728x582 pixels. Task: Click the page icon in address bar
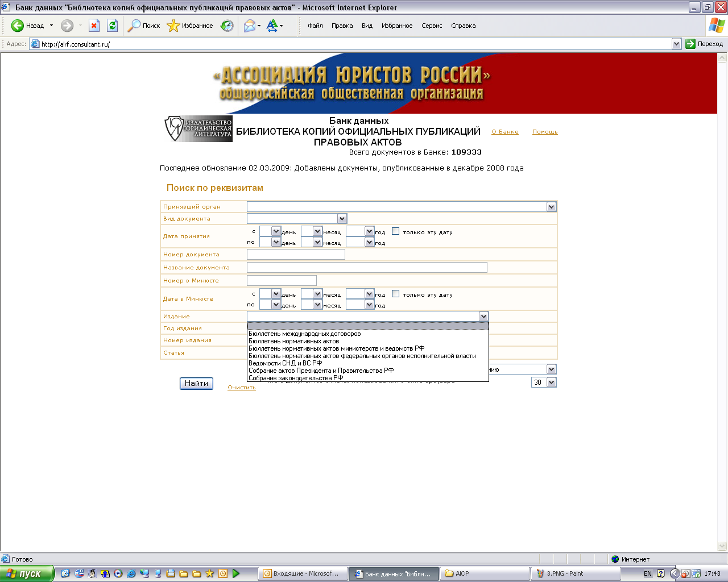[35, 44]
